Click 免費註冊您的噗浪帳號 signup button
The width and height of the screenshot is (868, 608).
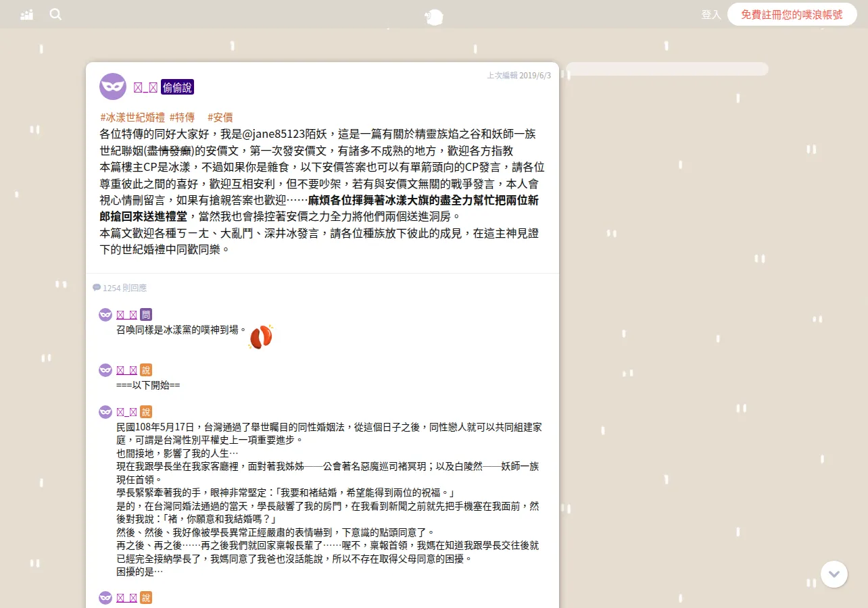tap(792, 14)
